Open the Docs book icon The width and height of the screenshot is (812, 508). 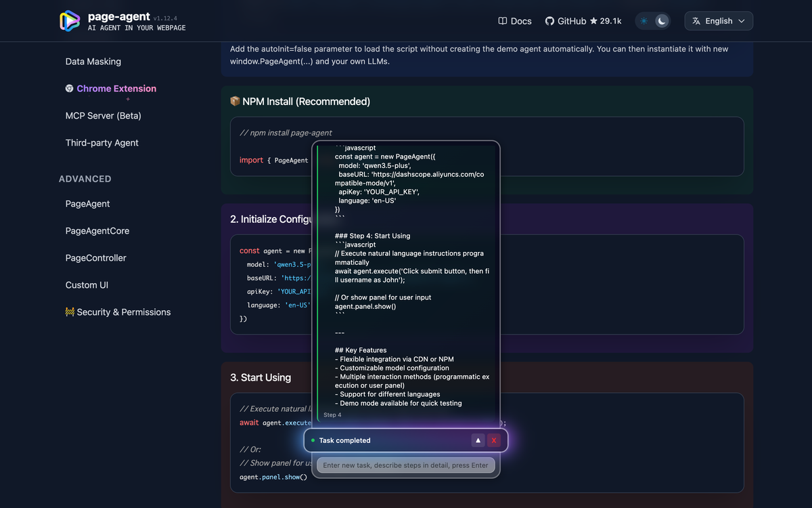(x=503, y=21)
